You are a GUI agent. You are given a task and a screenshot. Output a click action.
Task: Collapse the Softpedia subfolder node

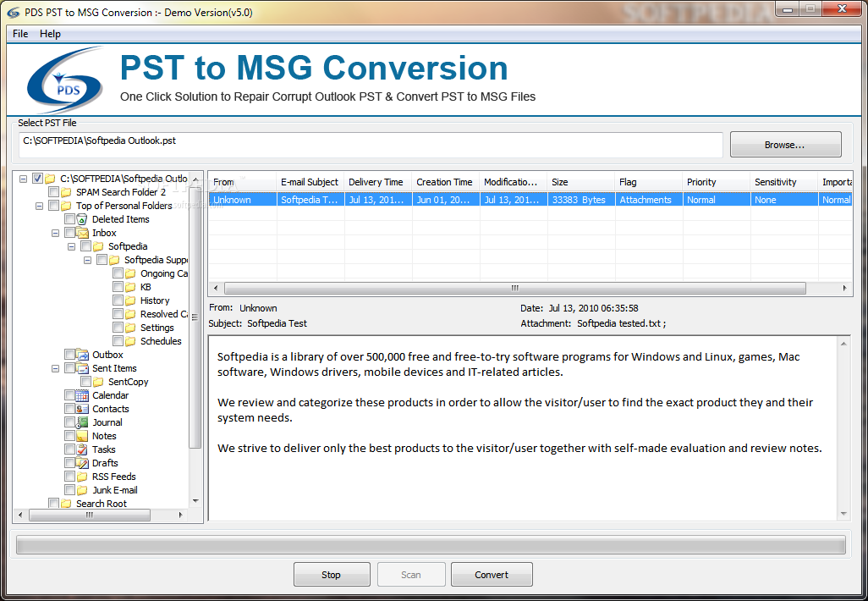tap(71, 246)
